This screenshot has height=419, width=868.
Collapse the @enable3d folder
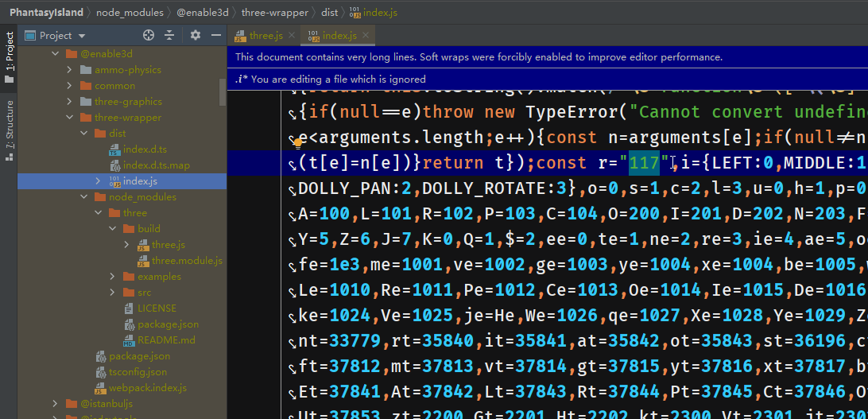click(55, 54)
